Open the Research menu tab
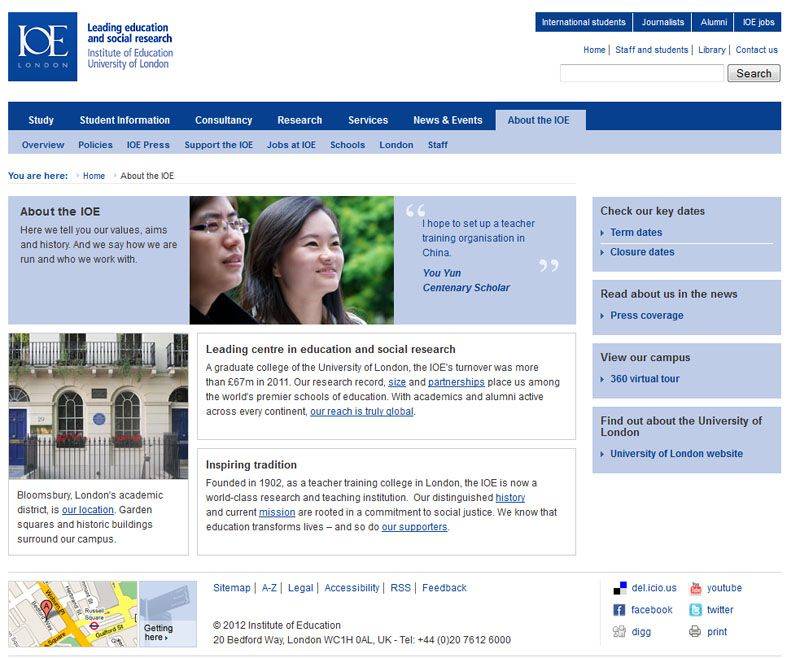The width and height of the screenshot is (800, 658). click(x=299, y=120)
